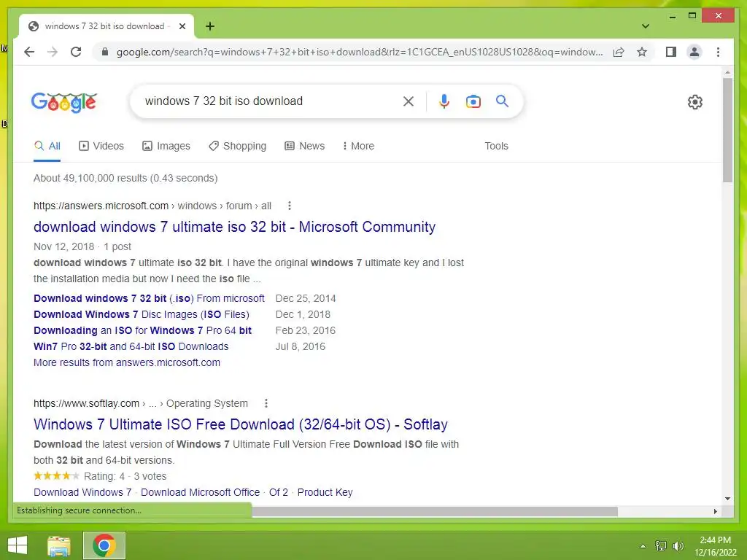Open 'download windows 7 ultimate iso 32 bit' result
Screen dimensions: 747x560
point(234,227)
